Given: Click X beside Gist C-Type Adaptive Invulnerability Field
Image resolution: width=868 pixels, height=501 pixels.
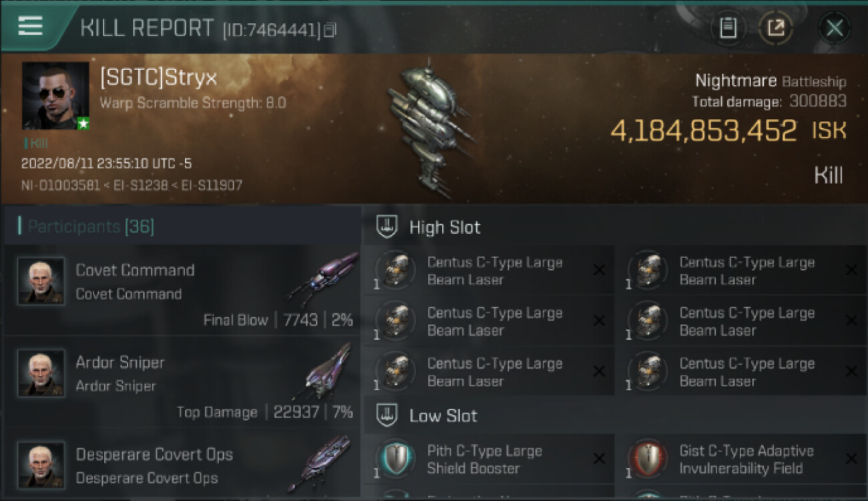Looking at the screenshot, I should (851, 458).
